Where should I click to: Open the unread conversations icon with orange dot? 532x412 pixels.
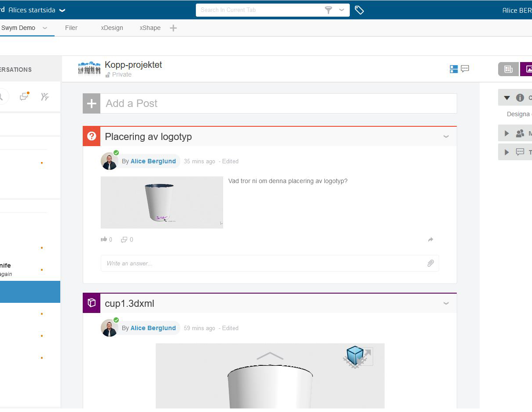(x=24, y=96)
